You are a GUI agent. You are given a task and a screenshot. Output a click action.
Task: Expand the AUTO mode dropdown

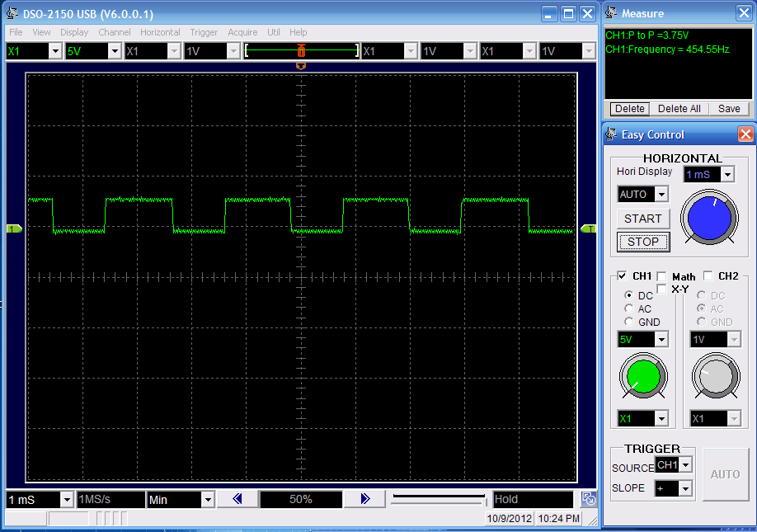[x=661, y=195]
